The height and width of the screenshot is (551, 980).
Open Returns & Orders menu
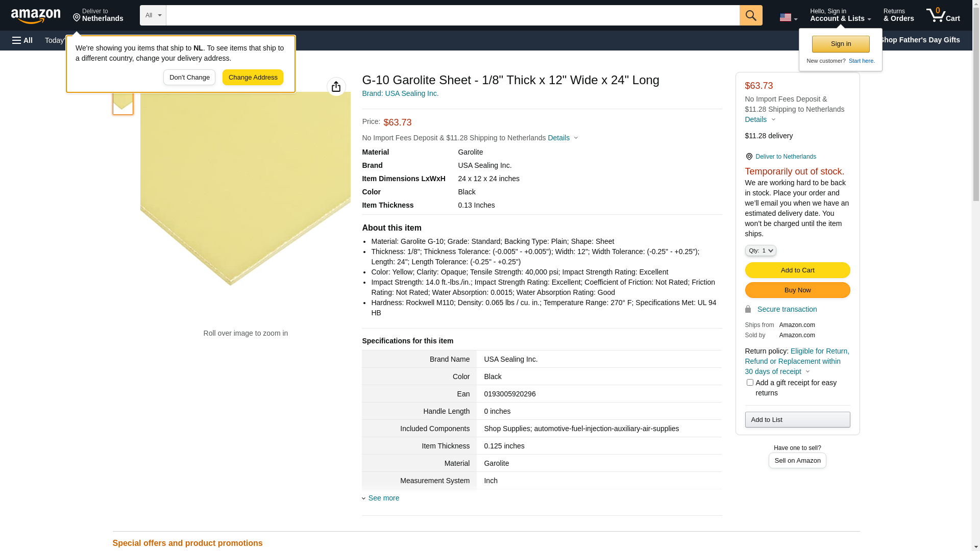click(898, 15)
